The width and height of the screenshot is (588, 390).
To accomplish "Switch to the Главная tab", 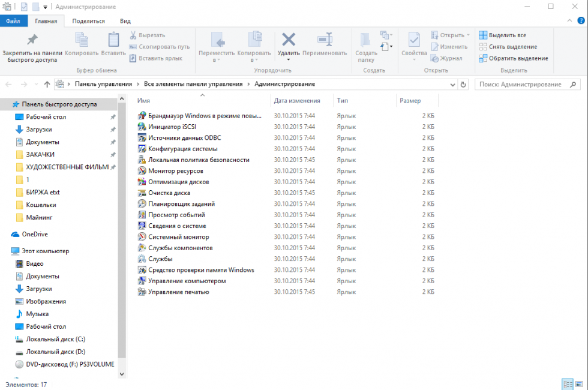I will pyautogui.click(x=46, y=21).
